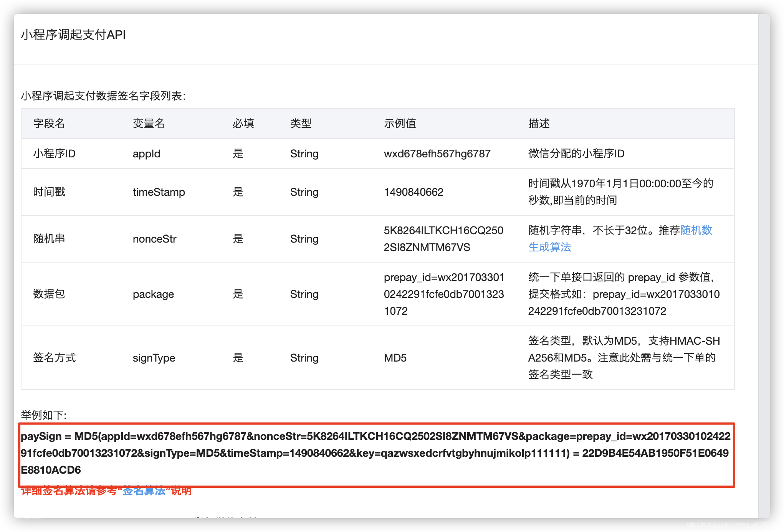Click the description starting 统一下单接口返回的
Screen dimensions: 784x532
click(x=624, y=294)
